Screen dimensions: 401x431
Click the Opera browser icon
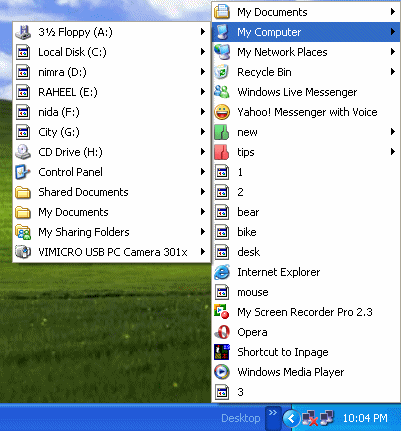point(222,332)
